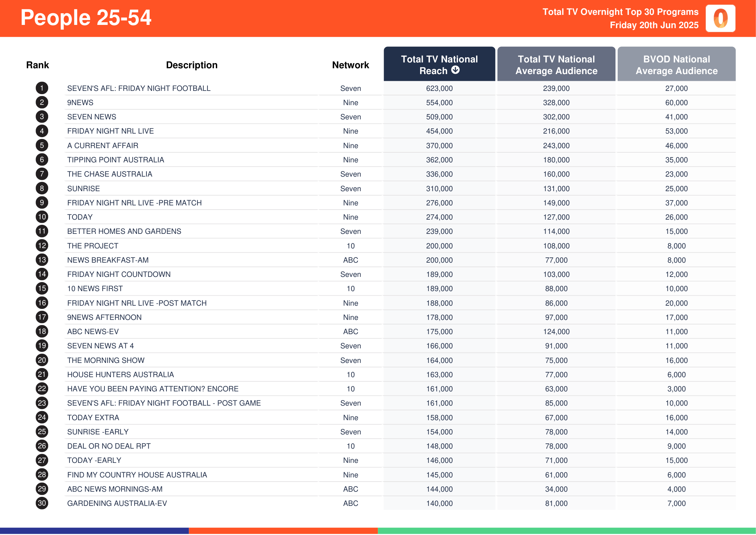
Task: Click rank badge number 10
Action: pos(42,217)
